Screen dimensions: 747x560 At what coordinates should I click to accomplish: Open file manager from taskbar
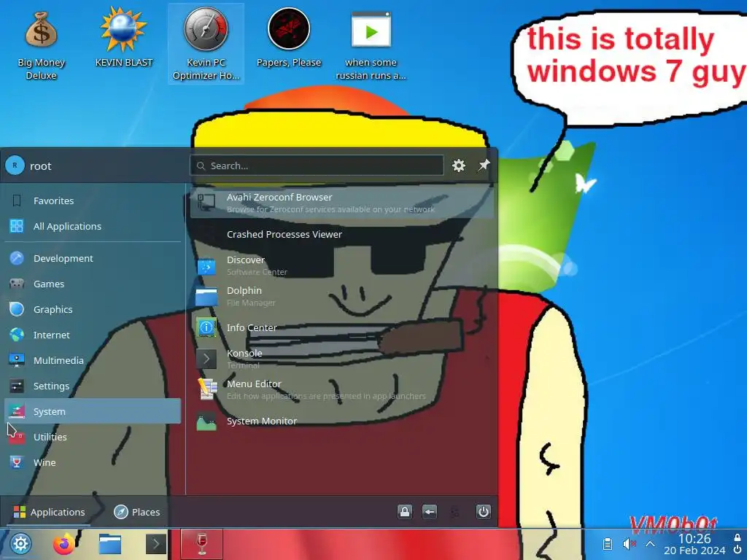coord(109,544)
